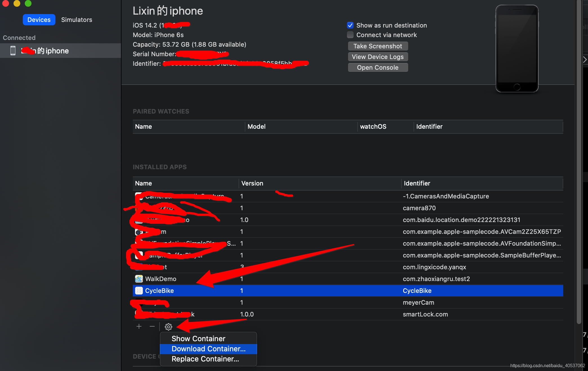Click the iPhone device icon in the sidebar
The image size is (588, 371).
point(13,51)
